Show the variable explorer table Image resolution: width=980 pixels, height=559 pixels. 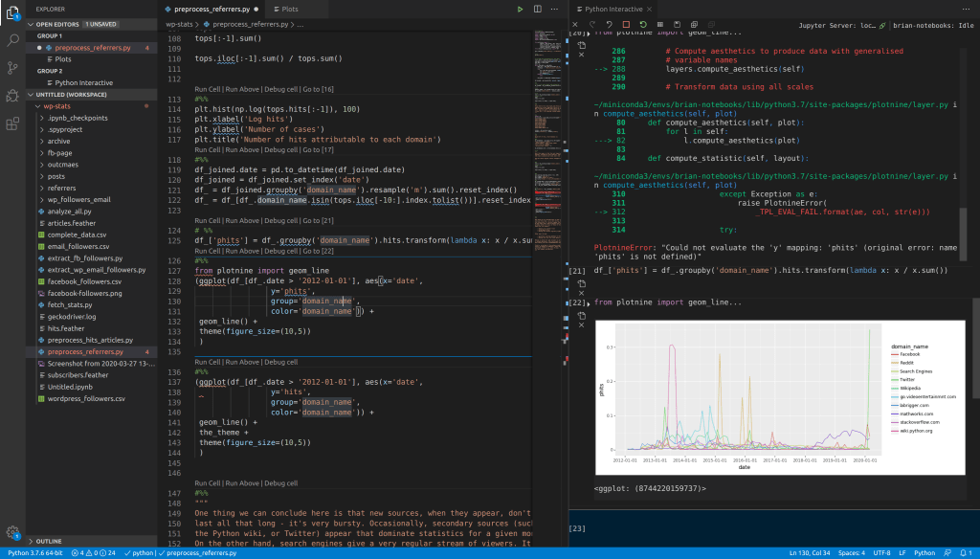(660, 25)
